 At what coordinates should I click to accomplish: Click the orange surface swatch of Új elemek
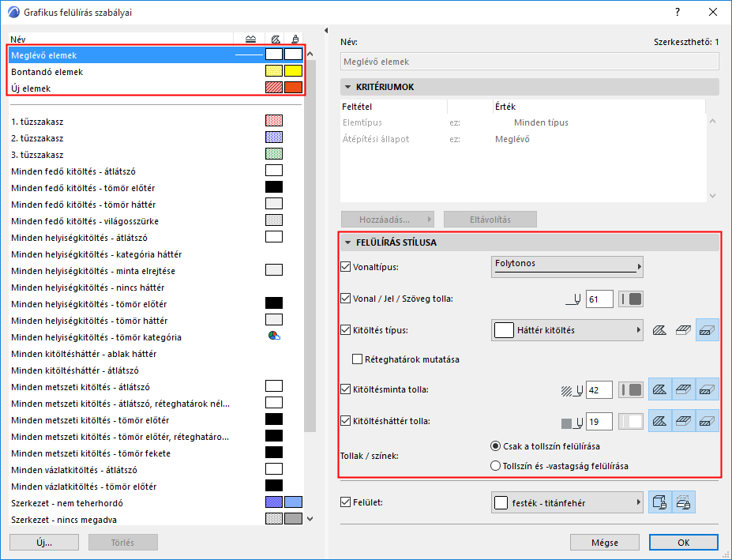click(x=293, y=88)
